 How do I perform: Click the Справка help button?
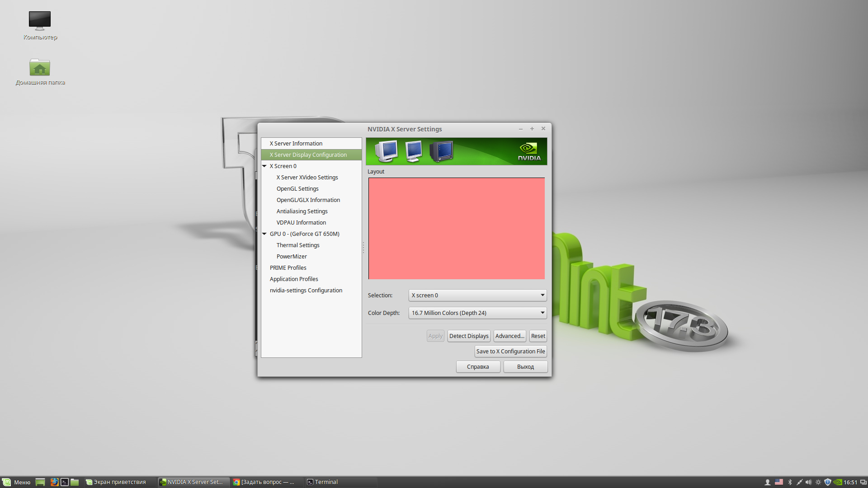tap(478, 366)
